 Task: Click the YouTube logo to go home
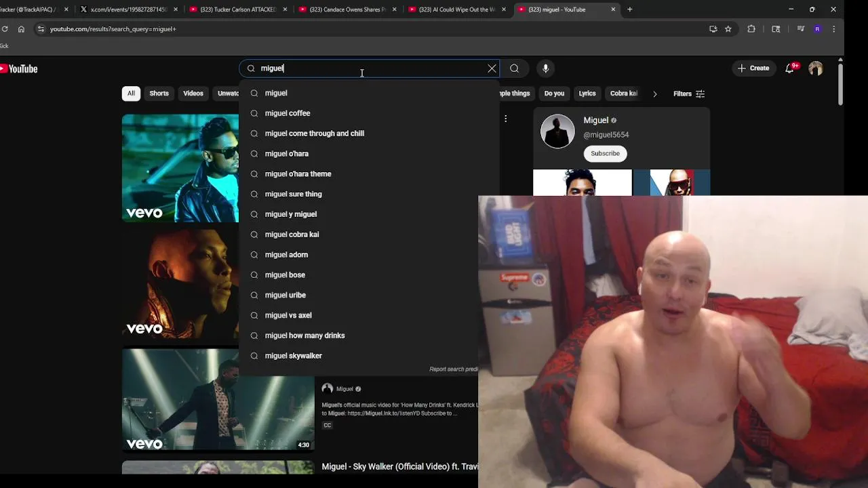[x=19, y=68]
